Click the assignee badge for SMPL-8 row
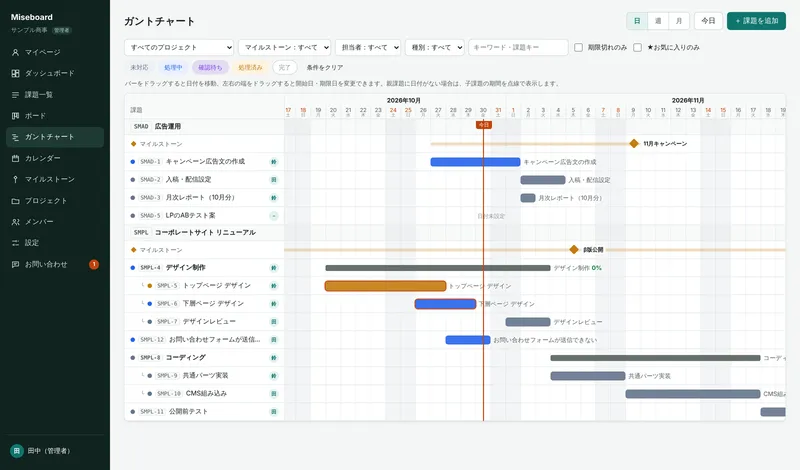Image resolution: width=800 pixels, height=470 pixels. pyautogui.click(x=274, y=358)
